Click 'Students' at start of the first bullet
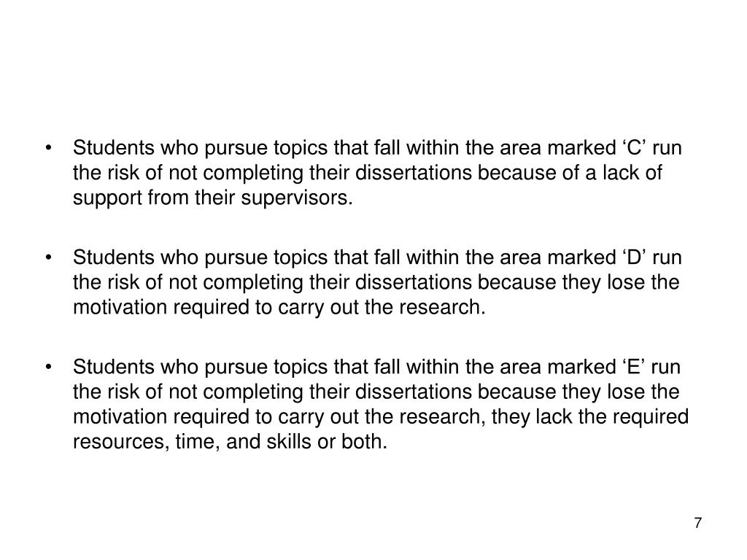The width and height of the screenshot is (747, 560). tap(113, 147)
